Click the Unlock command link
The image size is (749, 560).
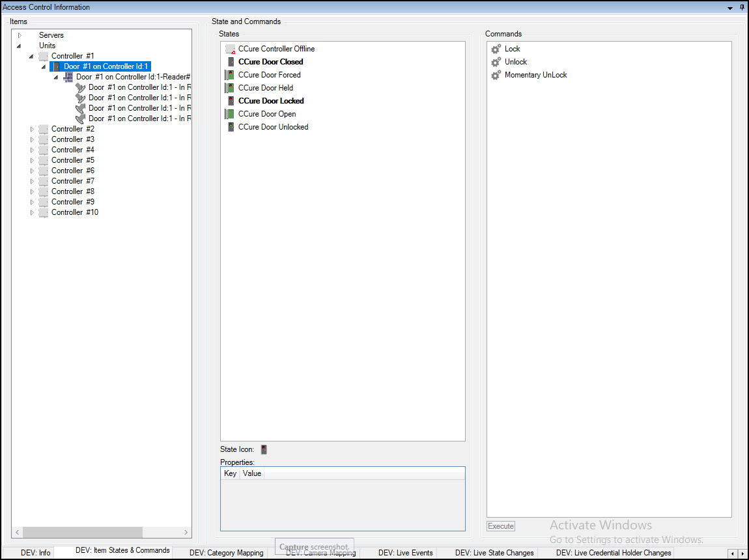(516, 61)
